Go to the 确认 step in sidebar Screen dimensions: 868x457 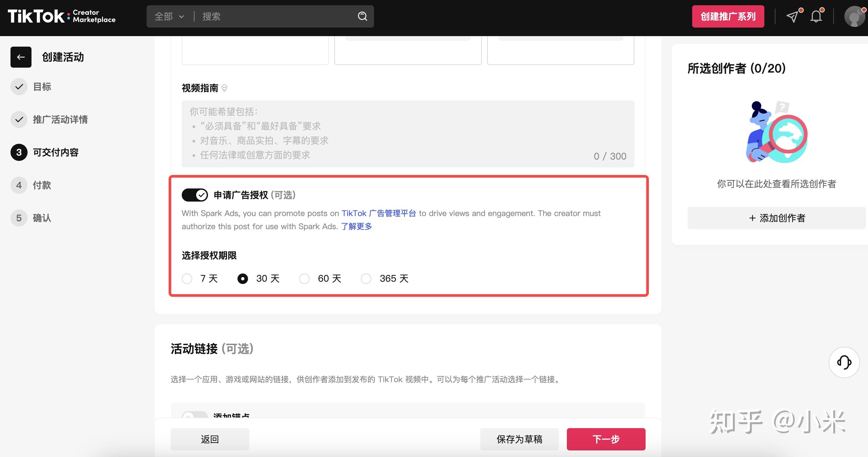click(x=42, y=218)
